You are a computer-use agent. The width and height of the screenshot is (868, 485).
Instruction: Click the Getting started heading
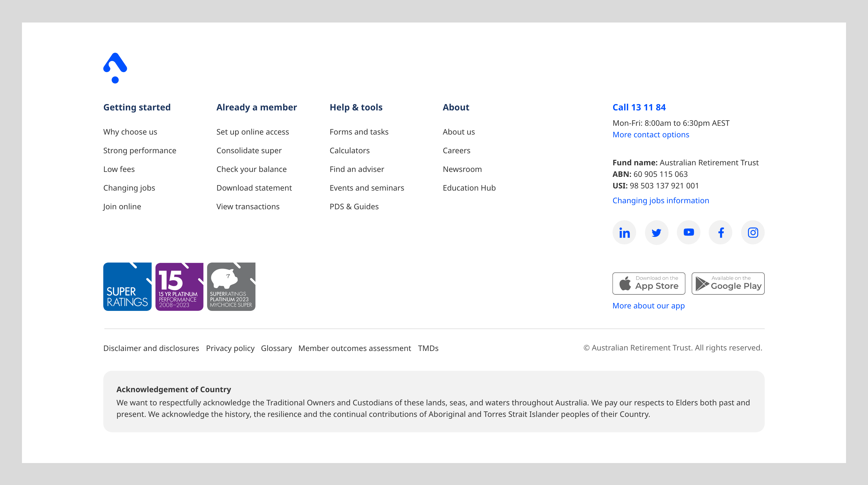pyautogui.click(x=137, y=107)
